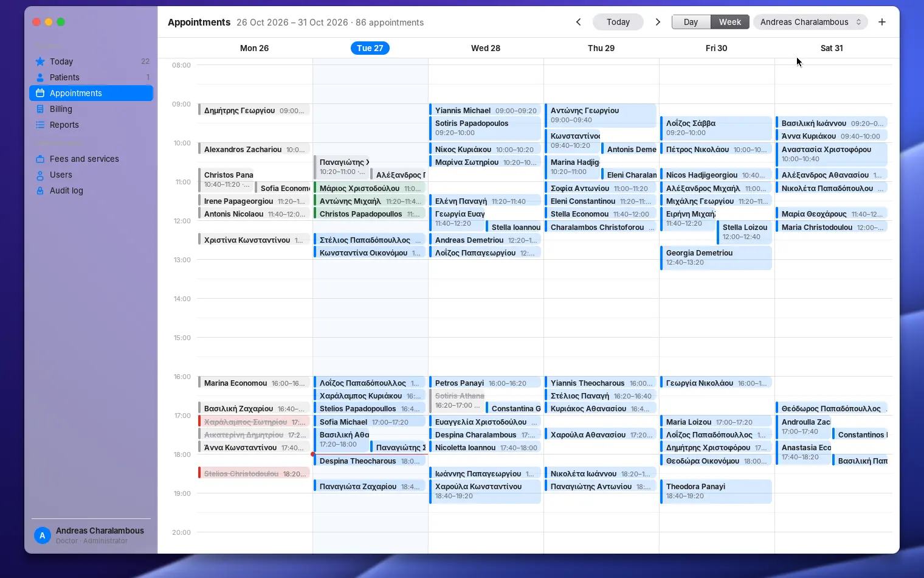
Task: Switch calendar to Week view
Action: click(729, 22)
